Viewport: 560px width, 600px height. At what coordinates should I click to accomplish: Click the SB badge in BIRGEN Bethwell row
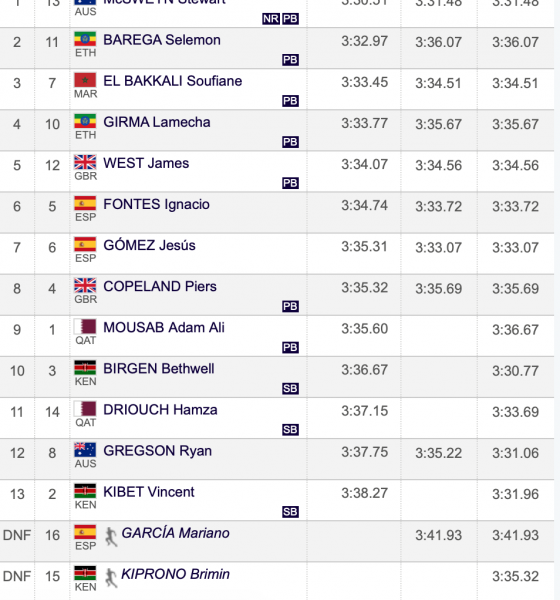point(290,388)
